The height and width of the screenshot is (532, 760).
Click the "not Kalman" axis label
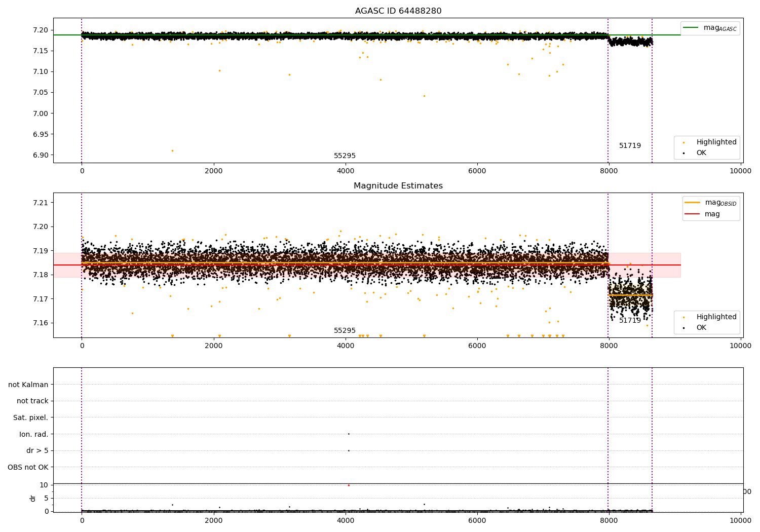click(28, 385)
